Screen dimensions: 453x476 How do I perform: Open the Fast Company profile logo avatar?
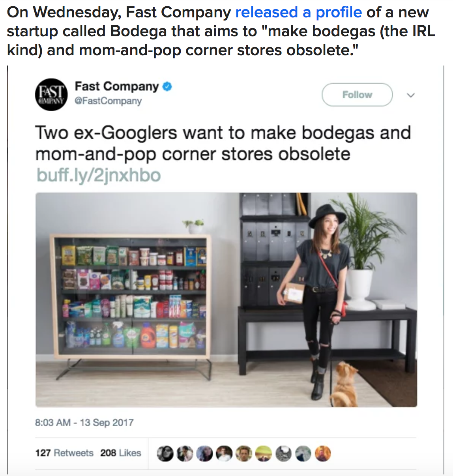pos(51,95)
